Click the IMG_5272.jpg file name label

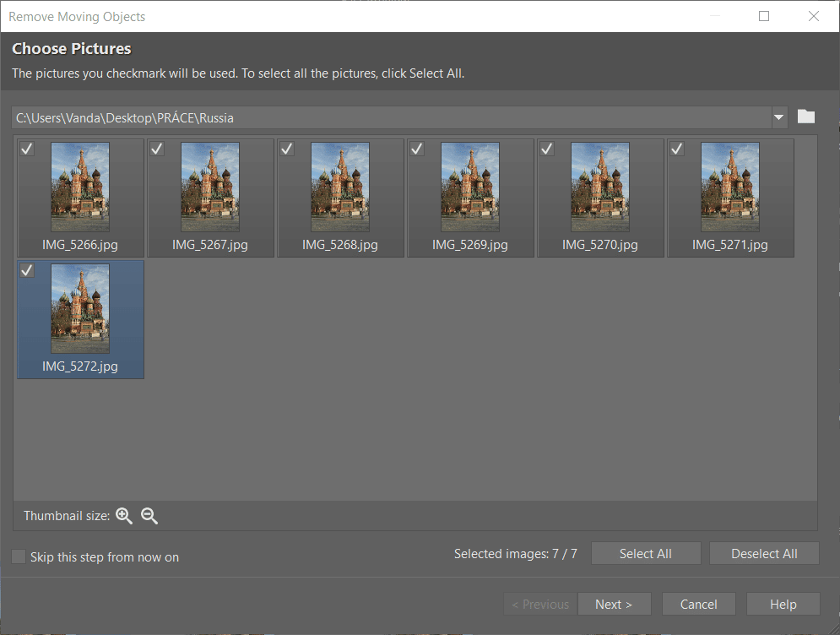tap(80, 366)
